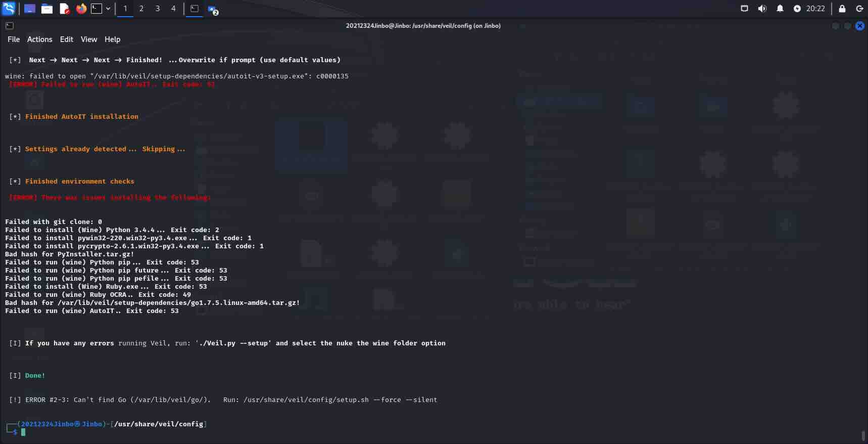This screenshot has height=444, width=868.
Task: Select the taskbar item with badge 2
Action: (213, 9)
